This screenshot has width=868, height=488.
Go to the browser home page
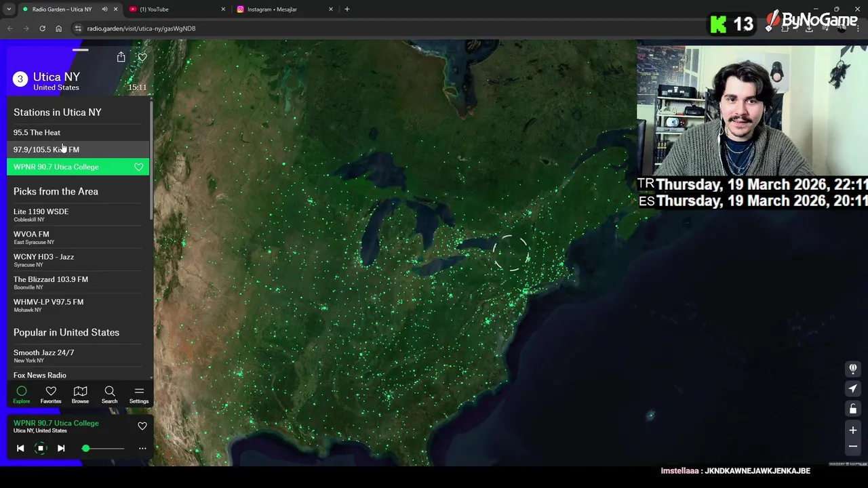click(x=58, y=28)
